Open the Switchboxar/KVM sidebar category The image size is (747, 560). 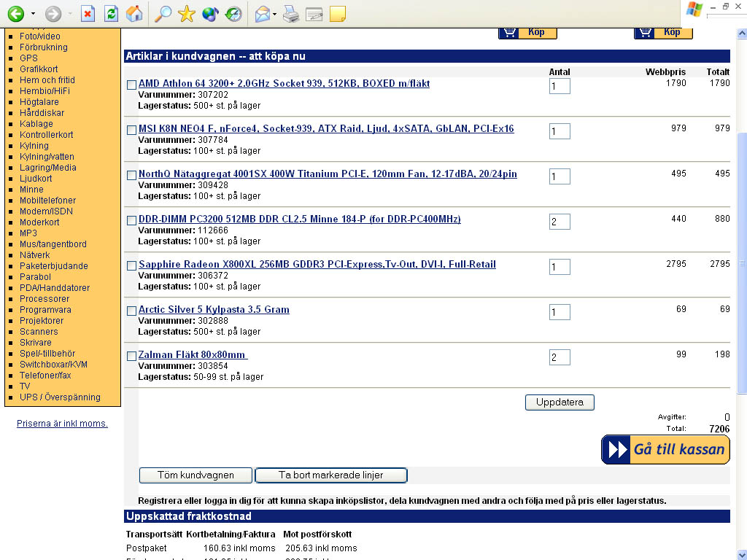[53, 365]
